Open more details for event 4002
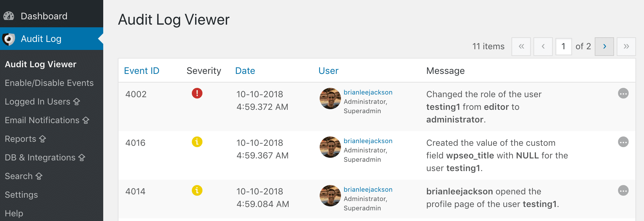The height and width of the screenshot is (221, 644). pos(623,94)
